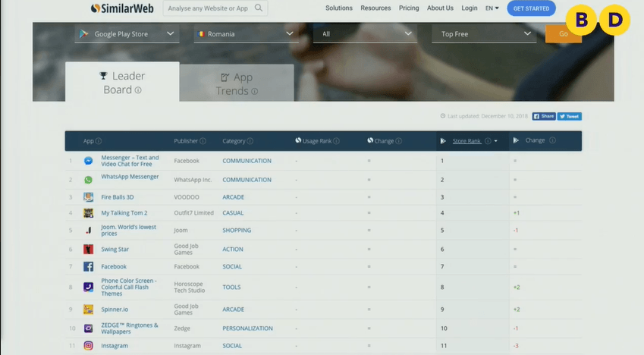Click info icon next to SimilarWeb Change header
Viewport: 644px width, 355px height.
399,141
